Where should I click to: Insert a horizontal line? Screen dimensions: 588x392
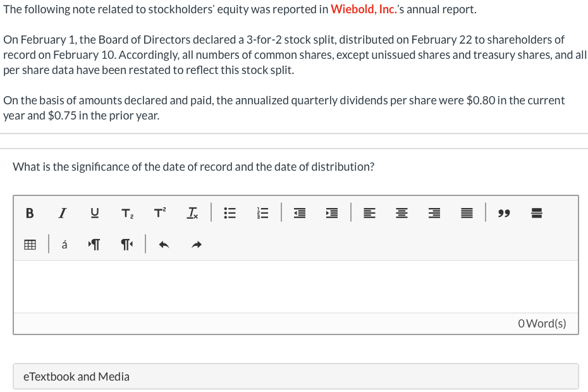[537, 213]
